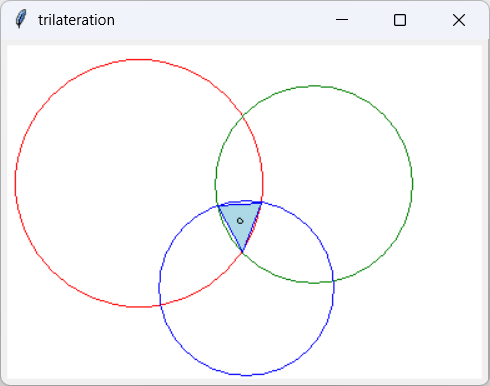
Task: Click the feather icon in the title bar
Action: (x=21, y=19)
